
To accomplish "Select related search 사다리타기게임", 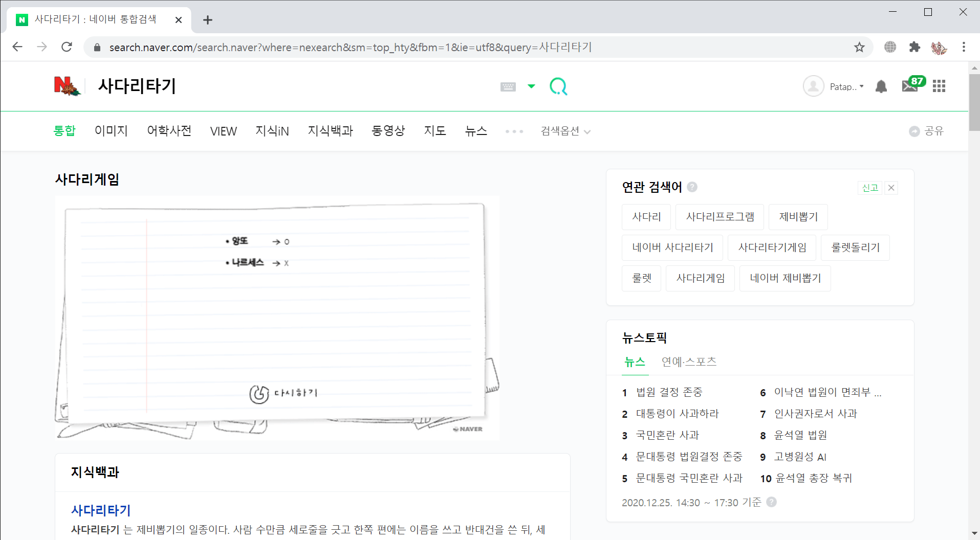I will 772,247.
